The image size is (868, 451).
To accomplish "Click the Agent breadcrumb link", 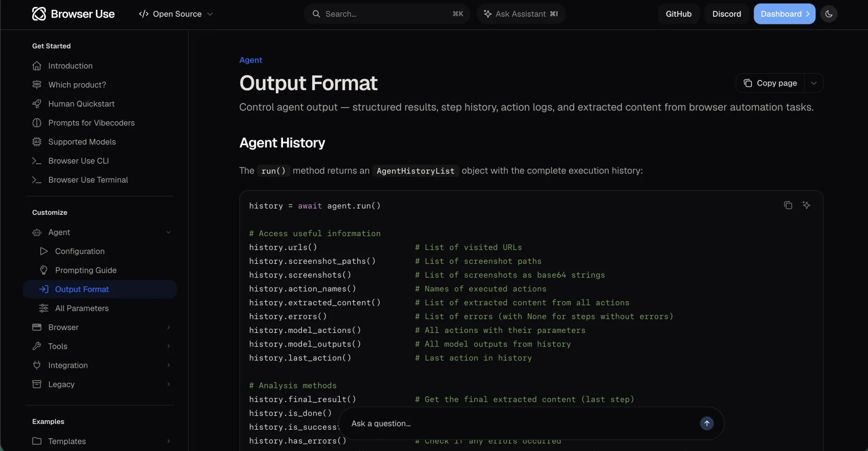I will click(250, 60).
